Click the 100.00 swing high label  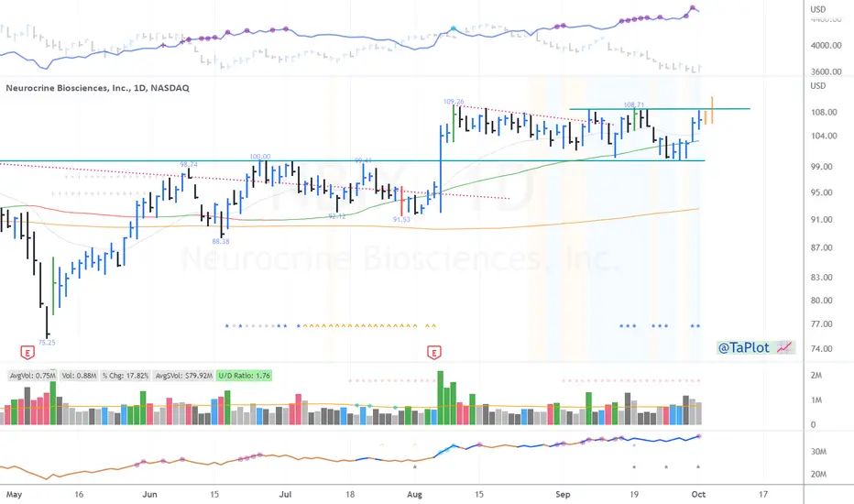tap(260, 157)
